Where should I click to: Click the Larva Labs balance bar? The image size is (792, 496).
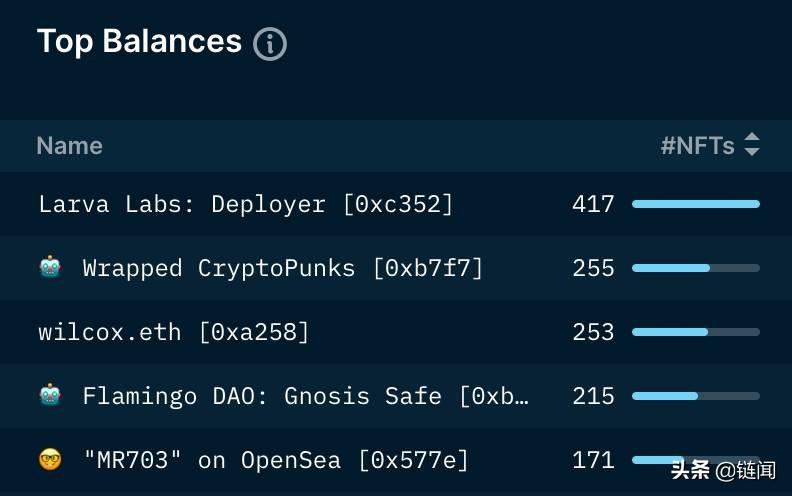point(695,204)
